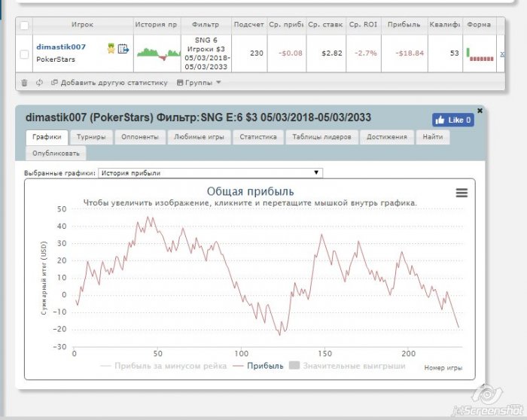Click the Facebook Like button

coord(453,120)
